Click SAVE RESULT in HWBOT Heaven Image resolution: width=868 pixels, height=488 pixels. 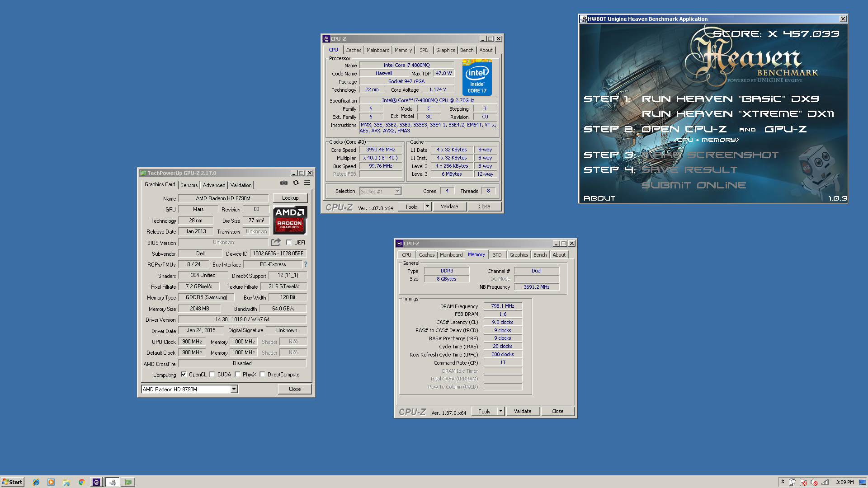coord(689,170)
